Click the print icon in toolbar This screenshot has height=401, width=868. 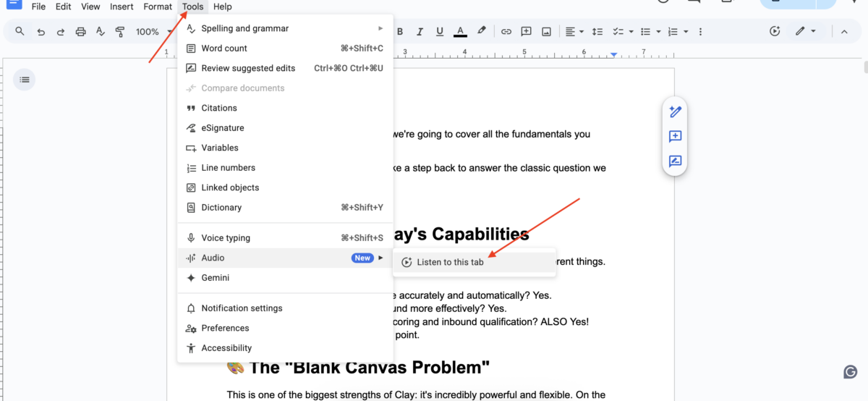click(80, 32)
